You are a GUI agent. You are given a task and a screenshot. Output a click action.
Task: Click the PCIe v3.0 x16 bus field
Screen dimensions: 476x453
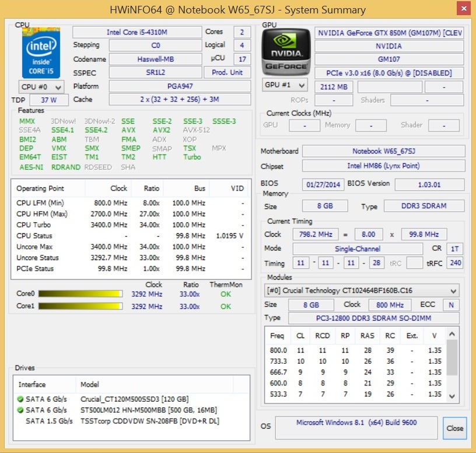389,73
